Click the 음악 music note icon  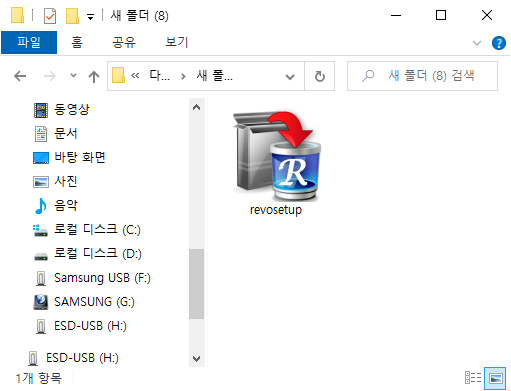pos(41,206)
